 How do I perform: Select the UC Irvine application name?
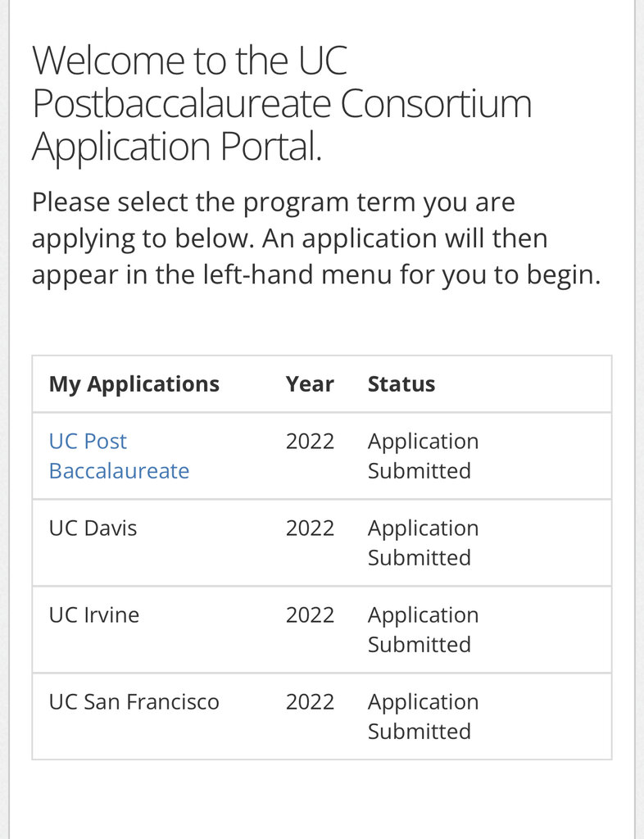click(94, 615)
